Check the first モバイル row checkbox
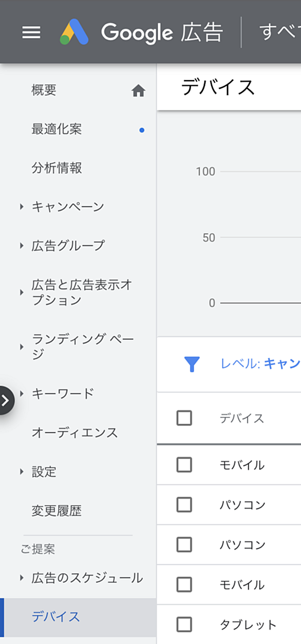 pyautogui.click(x=184, y=465)
